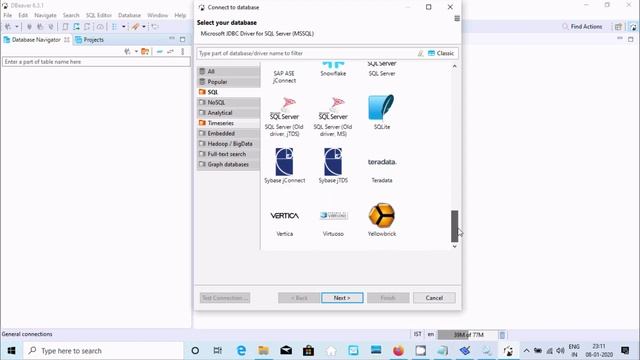Select the Timeseries category
Screen dimensions: 640x360
coord(229,123)
